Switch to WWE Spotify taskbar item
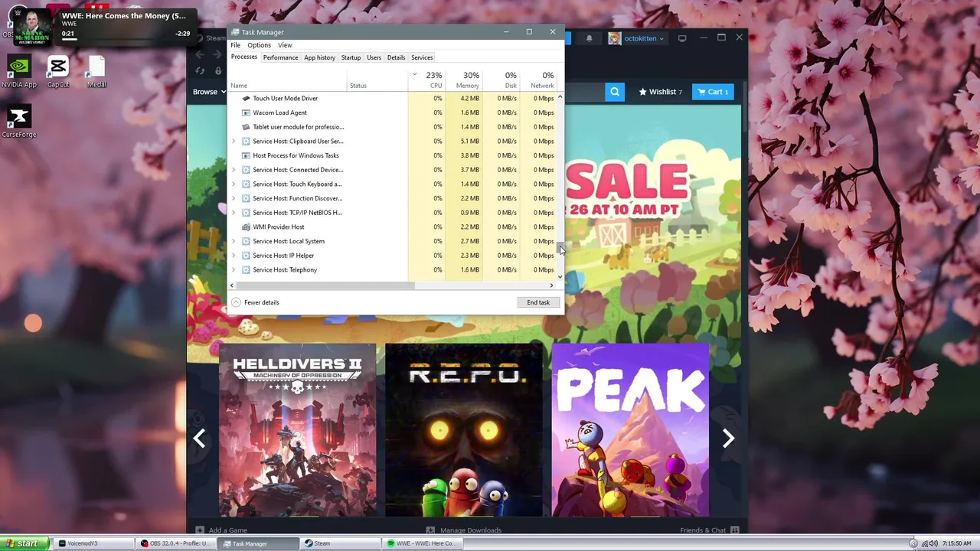The image size is (980, 551). [421, 543]
